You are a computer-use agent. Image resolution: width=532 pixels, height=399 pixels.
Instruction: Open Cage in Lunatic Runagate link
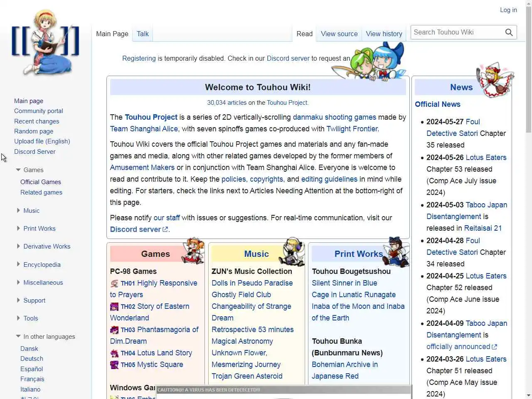(354, 295)
